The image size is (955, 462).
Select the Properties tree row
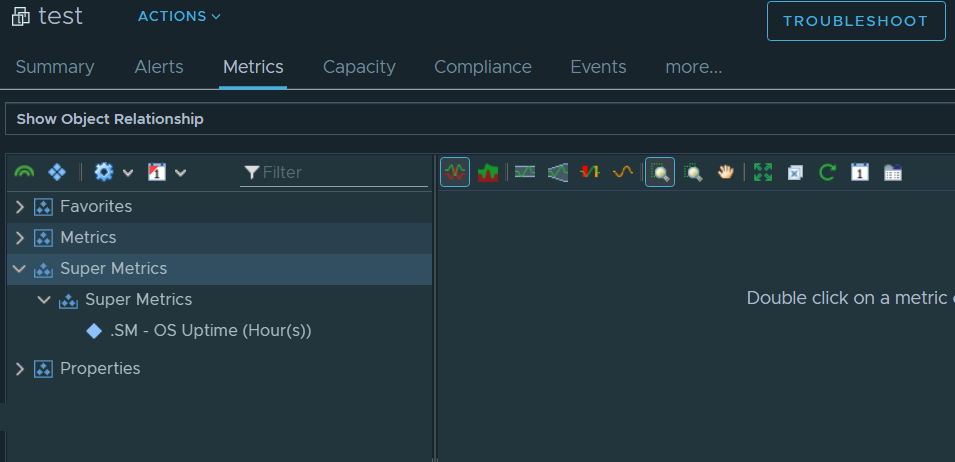[x=219, y=369]
